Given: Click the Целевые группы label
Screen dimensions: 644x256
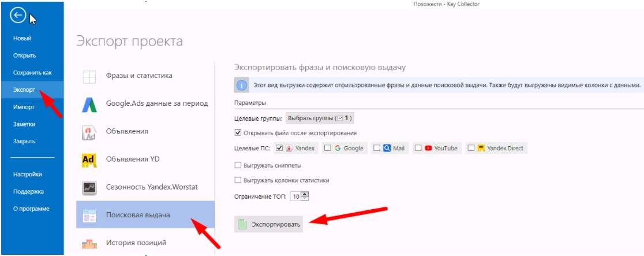Looking at the screenshot, I should pos(258,118).
